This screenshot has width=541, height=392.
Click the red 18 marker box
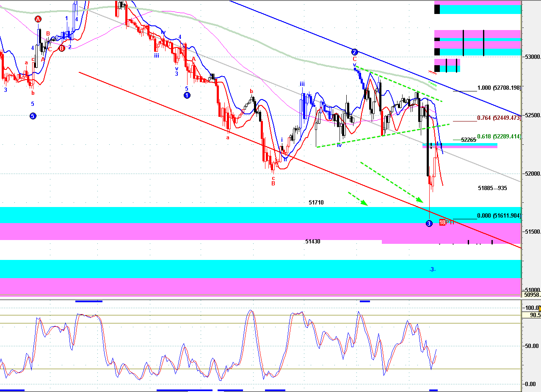[442, 222]
